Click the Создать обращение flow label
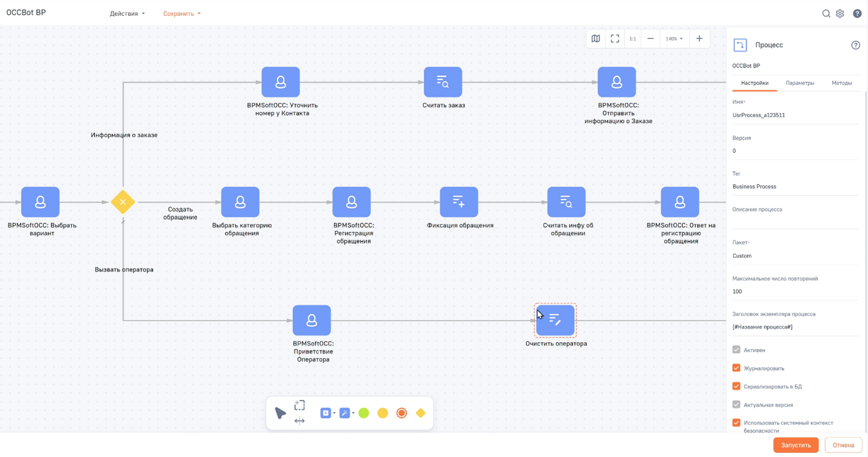This screenshot has height=457, width=868. 180,213
